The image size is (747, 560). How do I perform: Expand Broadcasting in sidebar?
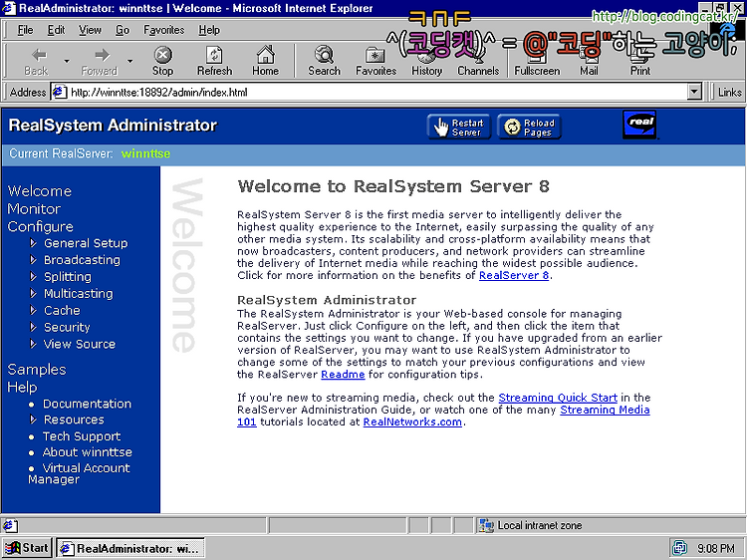pyautogui.click(x=33, y=260)
